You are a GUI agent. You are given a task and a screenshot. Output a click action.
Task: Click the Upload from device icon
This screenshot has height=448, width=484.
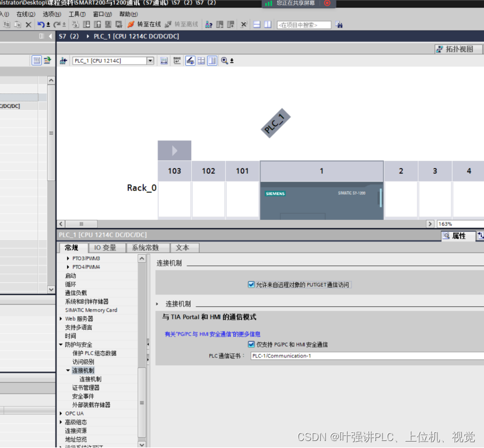tap(97, 24)
